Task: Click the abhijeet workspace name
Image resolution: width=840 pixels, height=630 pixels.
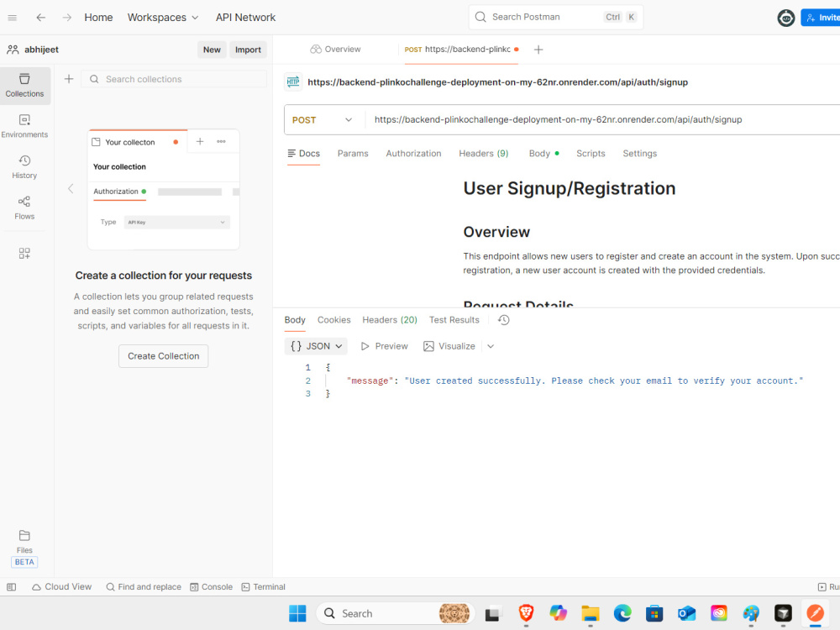Action: coord(41,50)
